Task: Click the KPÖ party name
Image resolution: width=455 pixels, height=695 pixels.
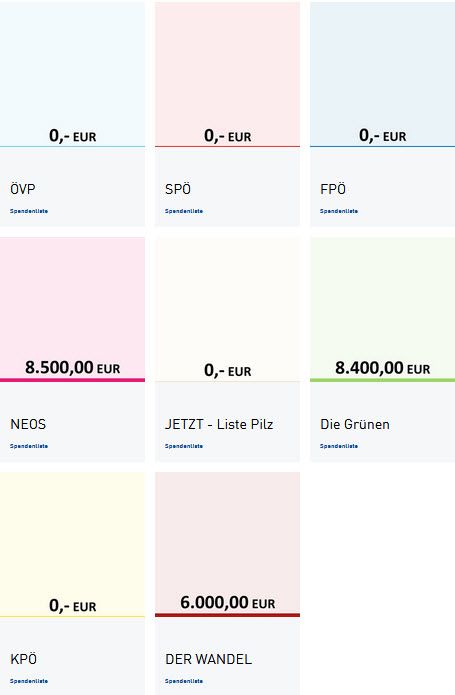Action: tap(23, 659)
